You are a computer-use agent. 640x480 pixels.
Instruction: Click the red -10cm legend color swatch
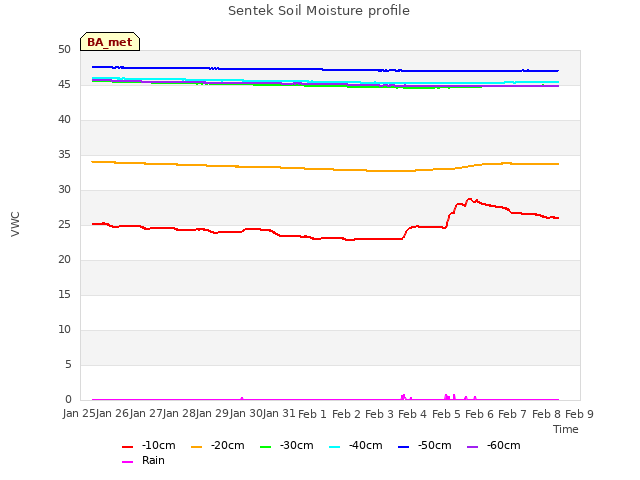128,447
